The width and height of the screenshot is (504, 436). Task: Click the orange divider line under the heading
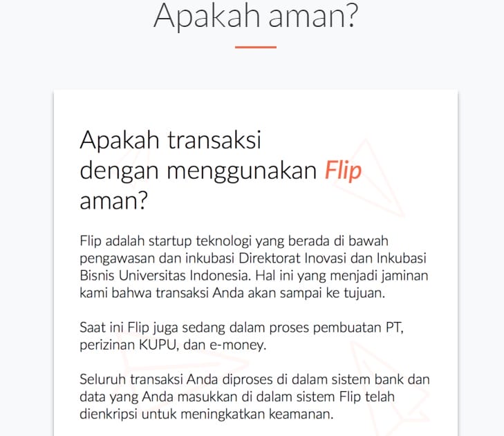tap(255, 47)
